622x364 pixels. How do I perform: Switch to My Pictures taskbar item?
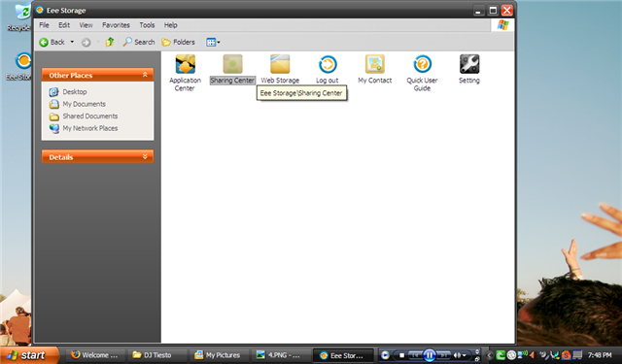[219, 355]
